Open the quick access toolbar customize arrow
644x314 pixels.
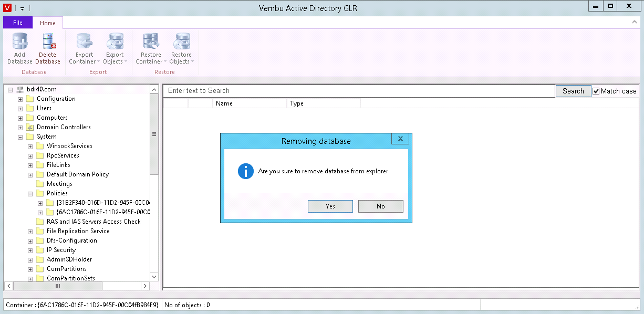point(23,8)
